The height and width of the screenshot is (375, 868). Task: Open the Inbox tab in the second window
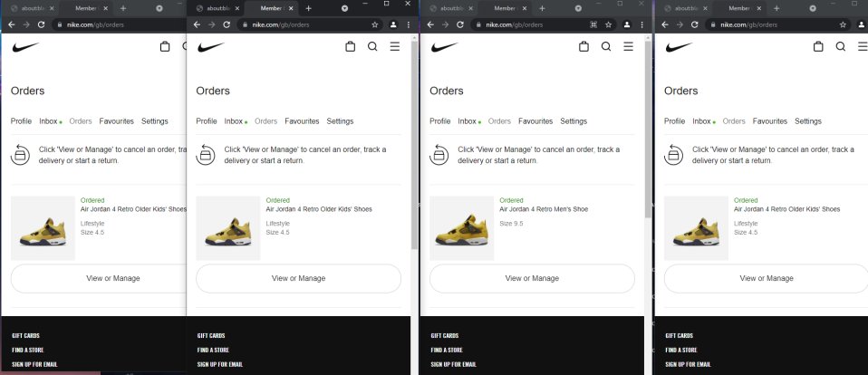click(x=234, y=121)
